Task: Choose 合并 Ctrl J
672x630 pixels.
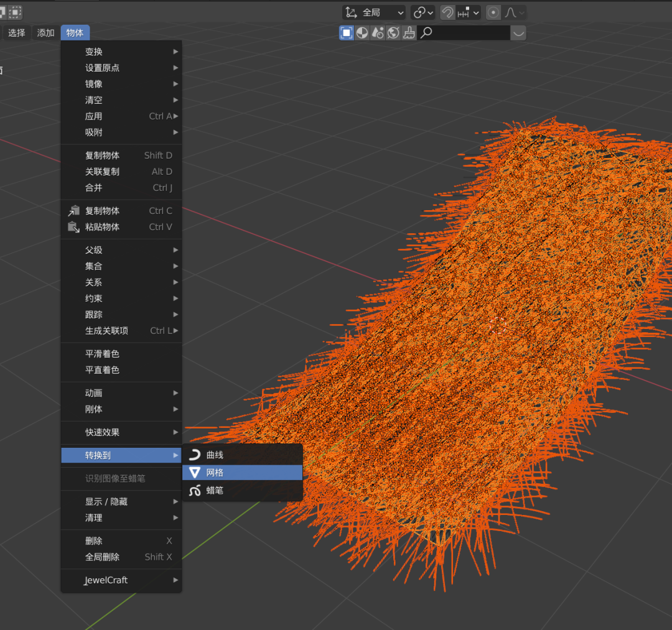Action: pos(121,188)
